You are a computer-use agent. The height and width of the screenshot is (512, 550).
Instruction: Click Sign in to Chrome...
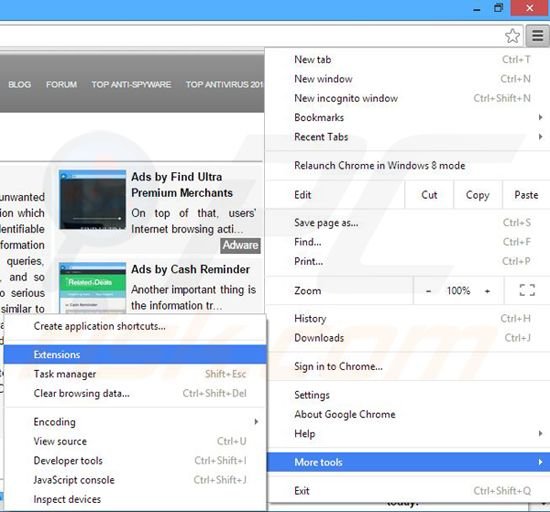(408, 366)
